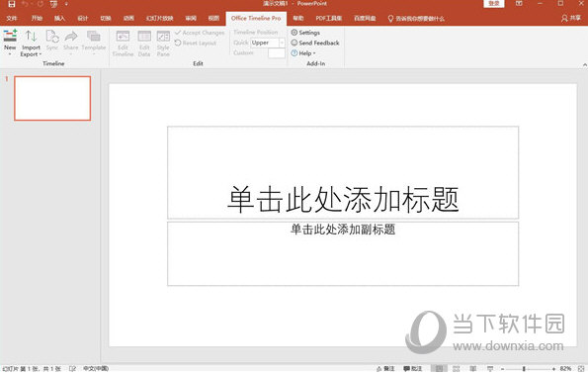Image resolution: width=588 pixels, height=375 pixels.
Task: Expand the Quick position dropdown showing Upper
Action: point(282,43)
